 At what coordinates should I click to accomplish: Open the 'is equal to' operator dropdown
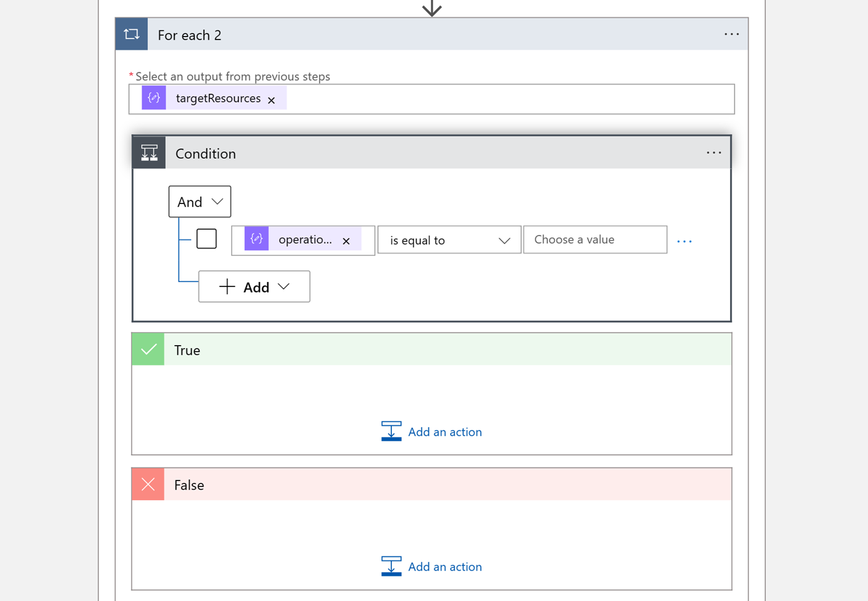449,240
